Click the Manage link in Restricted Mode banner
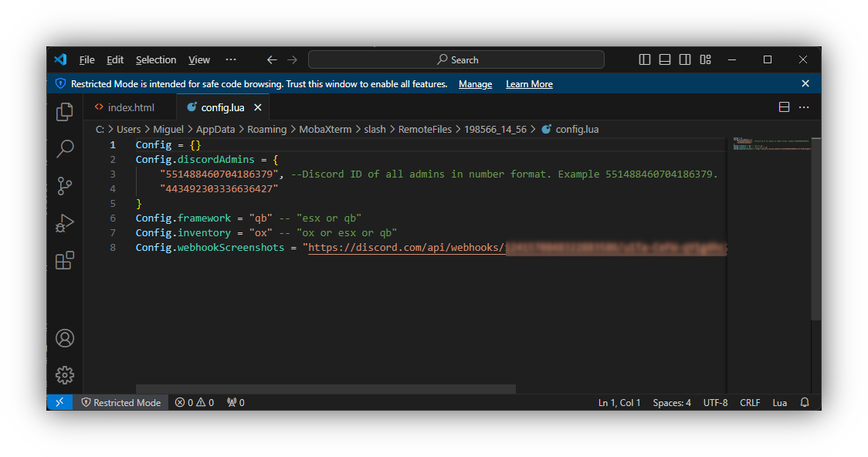This screenshot has width=868, height=457. tap(475, 84)
